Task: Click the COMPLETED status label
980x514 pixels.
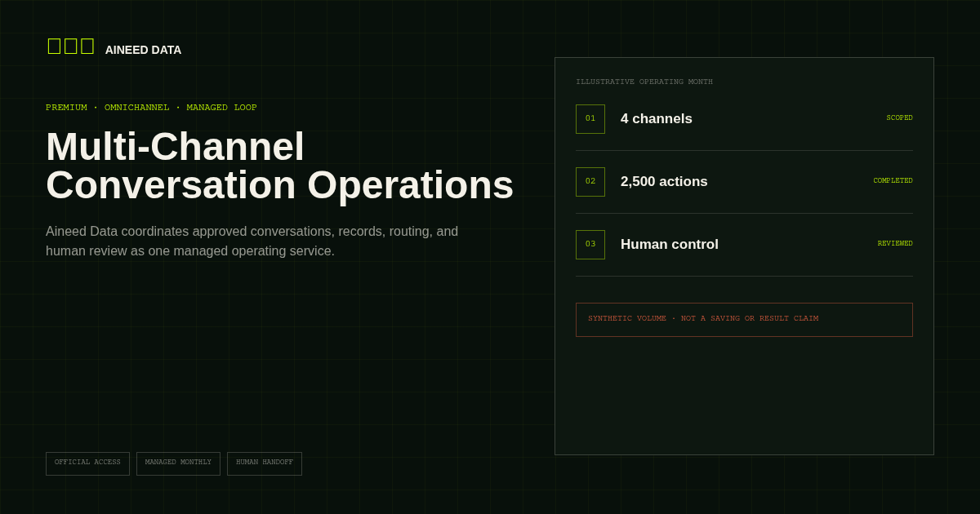Action: (x=893, y=181)
